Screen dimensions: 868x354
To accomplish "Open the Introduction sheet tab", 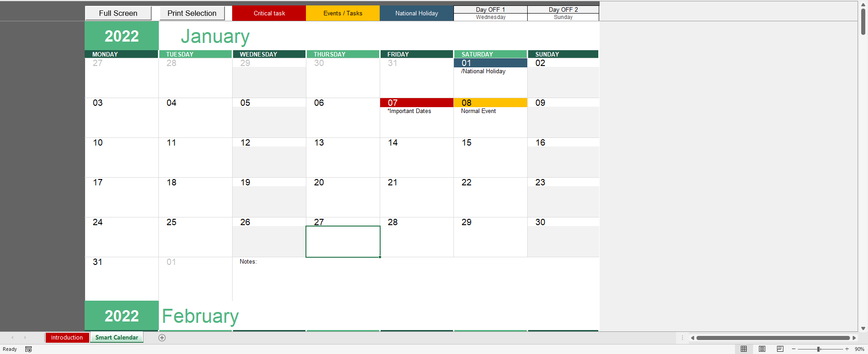I will (67, 338).
